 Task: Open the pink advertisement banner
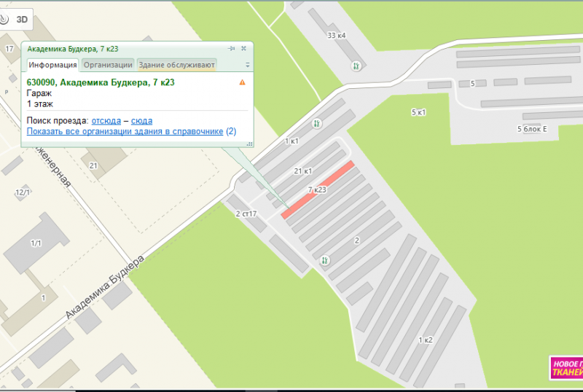(566, 368)
